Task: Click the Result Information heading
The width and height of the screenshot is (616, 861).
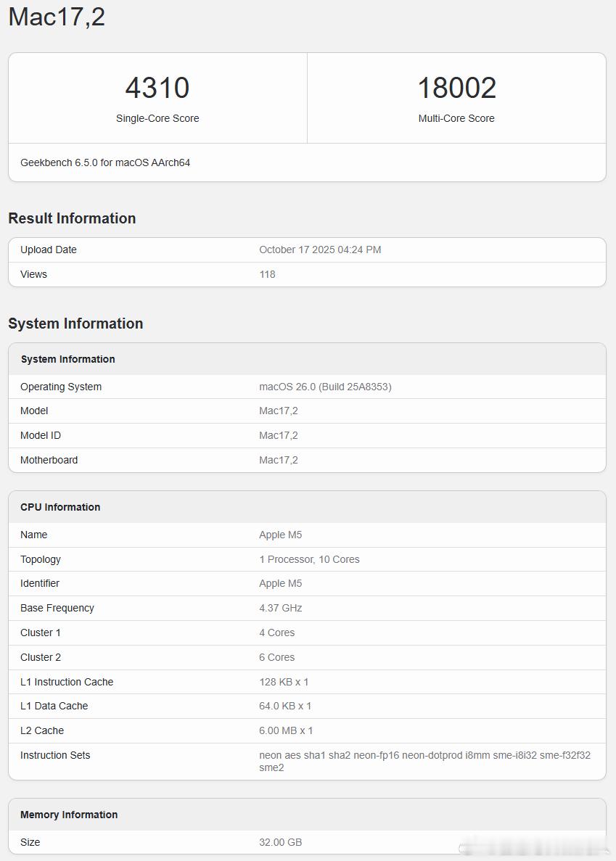Action: [72, 218]
